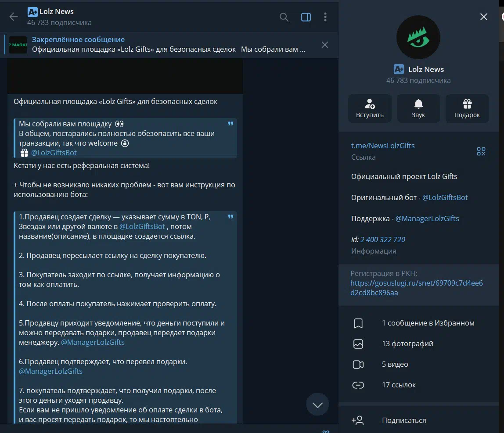Open the three-dot channel options menu

point(325,17)
